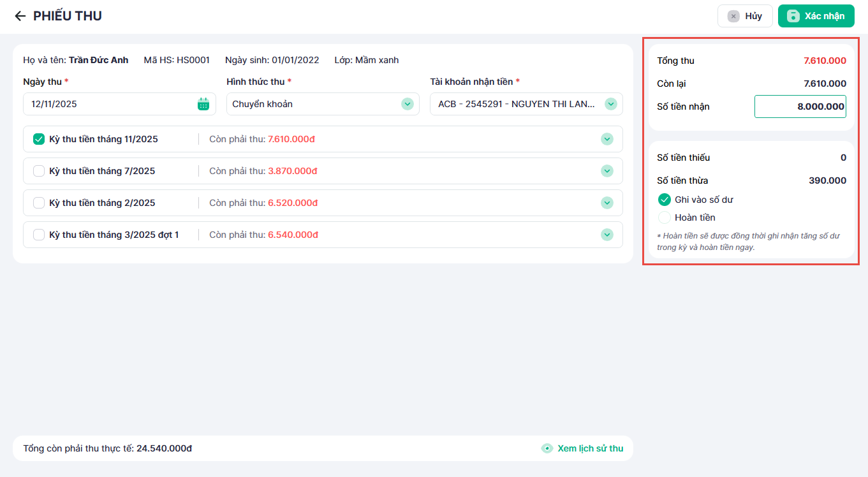Uncheck Kỳ thu tiền tháng 11/2025
This screenshot has width=868, height=477.
(x=39, y=139)
